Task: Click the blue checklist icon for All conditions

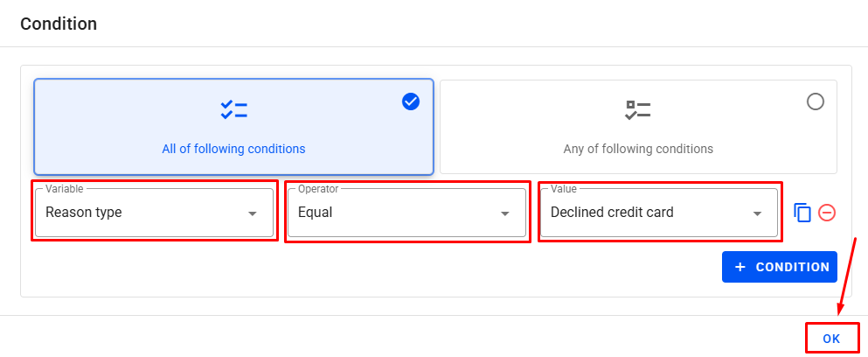Action: click(233, 110)
